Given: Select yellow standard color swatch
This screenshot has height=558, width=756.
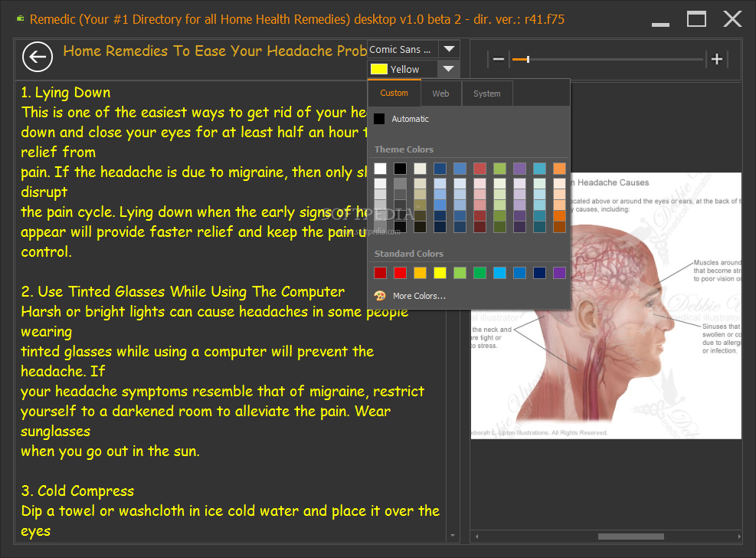Looking at the screenshot, I should tap(440, 273).
